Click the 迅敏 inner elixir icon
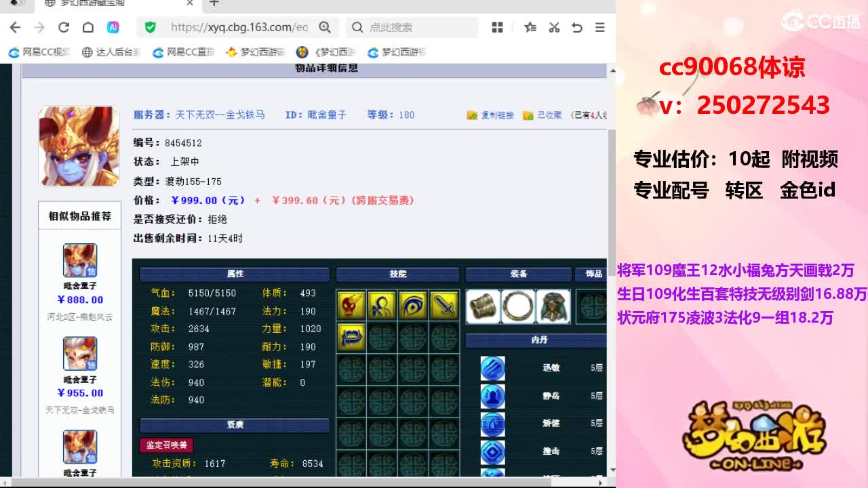Viewport: 868px width, 488px height. tap(493, 368)
